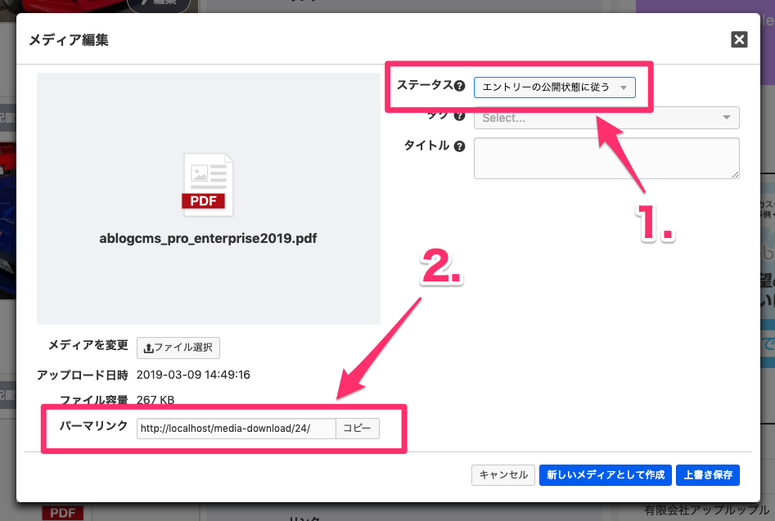
Task: Click the help icon beside タグ
Action: [460, 116]
